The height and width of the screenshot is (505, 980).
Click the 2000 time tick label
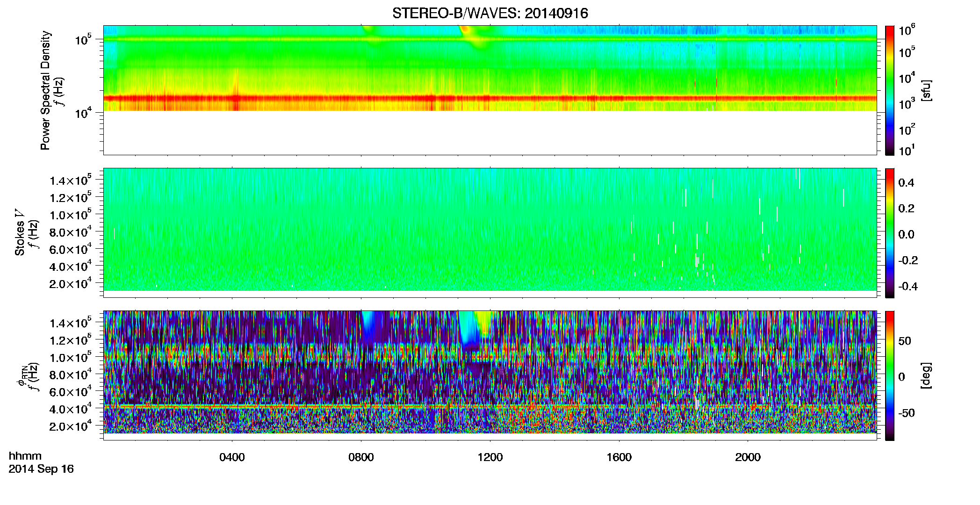pos(748,457)
